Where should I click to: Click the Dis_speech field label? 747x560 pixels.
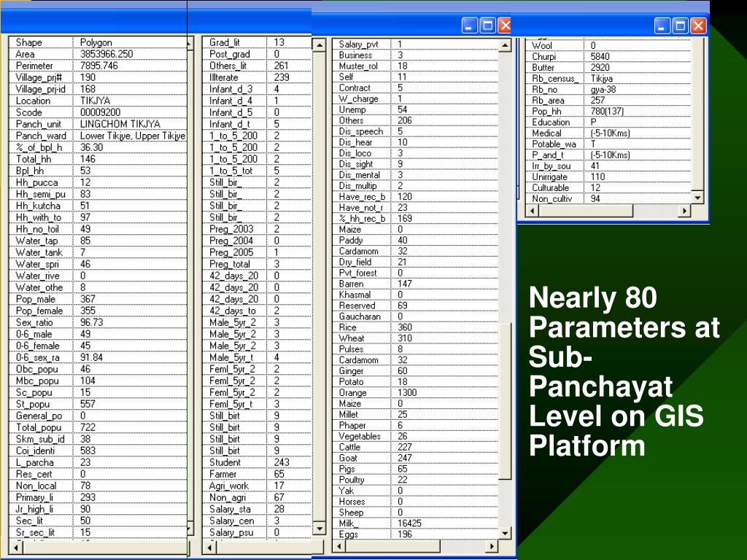point(360,131)
